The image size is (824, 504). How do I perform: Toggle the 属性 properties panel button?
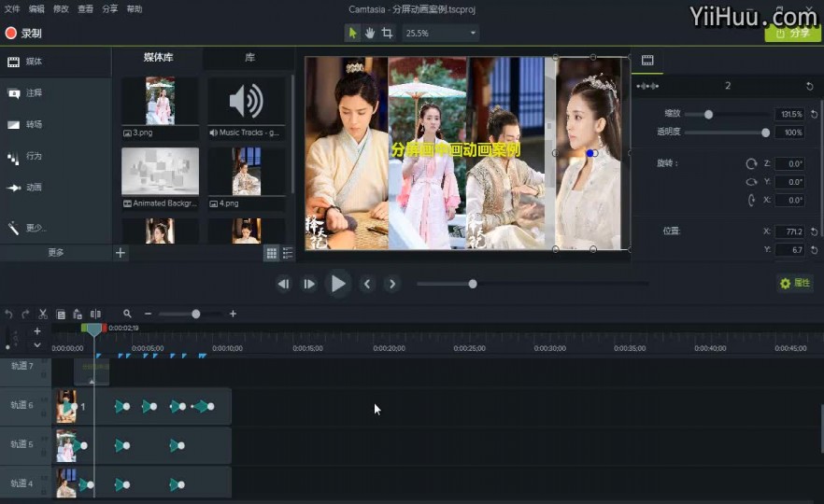[796, 283]
